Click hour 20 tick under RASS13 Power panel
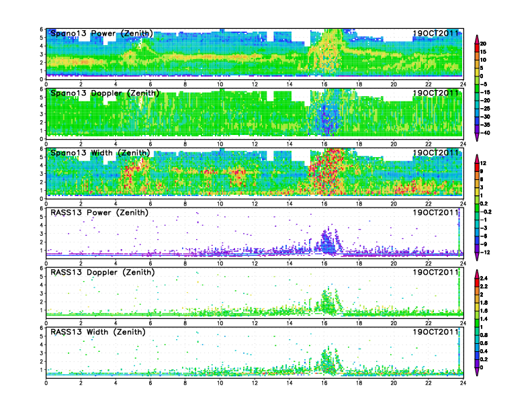Viewport: 532px width, 411px height. (394, 263)
